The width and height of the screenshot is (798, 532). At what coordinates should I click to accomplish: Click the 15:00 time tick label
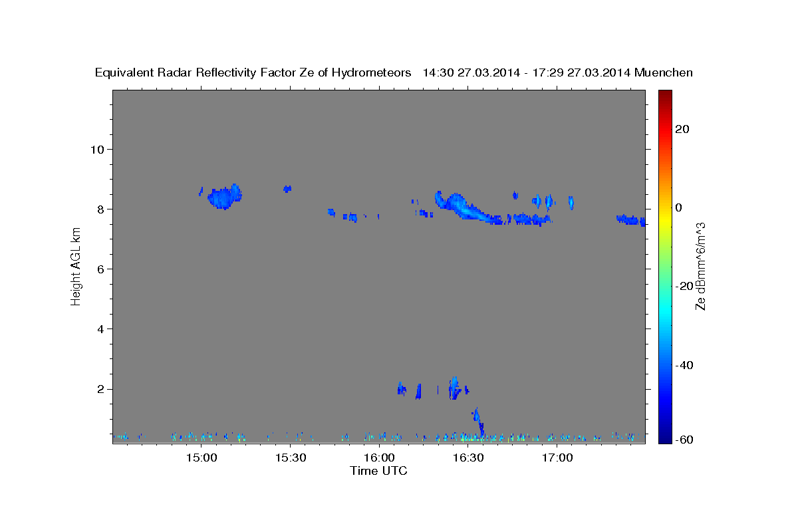201,458
